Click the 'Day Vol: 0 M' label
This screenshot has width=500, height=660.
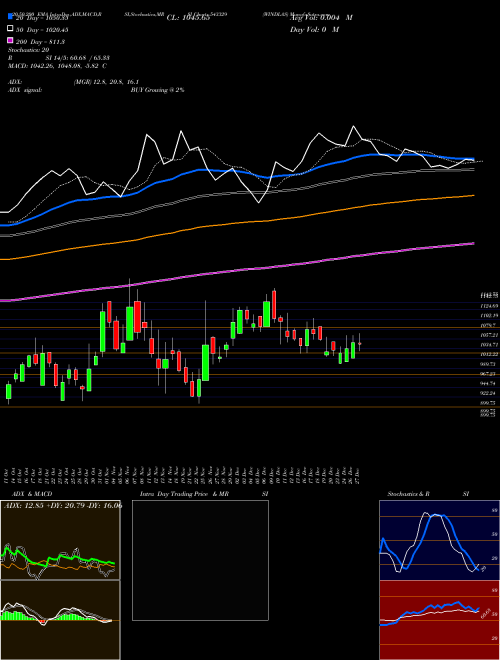314,29
